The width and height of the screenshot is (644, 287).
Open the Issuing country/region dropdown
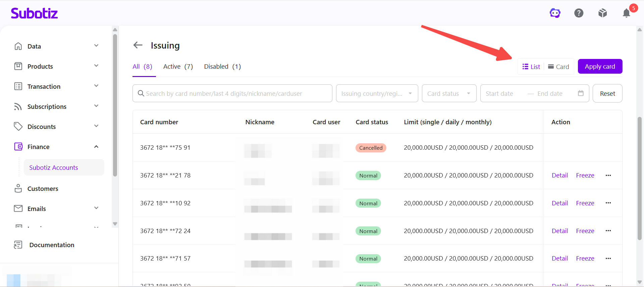pos(377,93)
